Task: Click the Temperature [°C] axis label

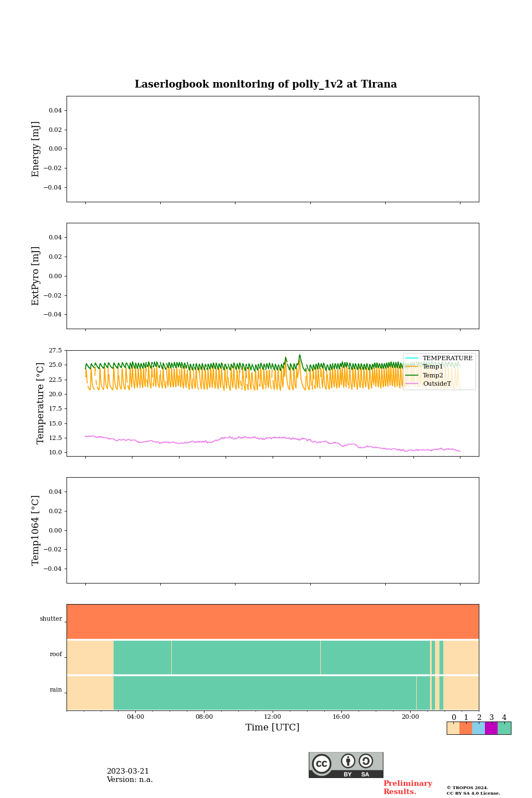Action: 40,403
